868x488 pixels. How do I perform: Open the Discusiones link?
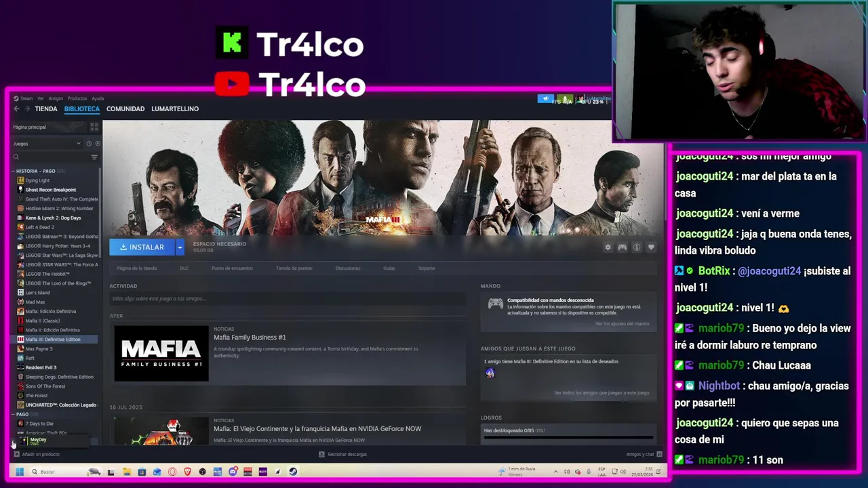click(x=348, y=268)
